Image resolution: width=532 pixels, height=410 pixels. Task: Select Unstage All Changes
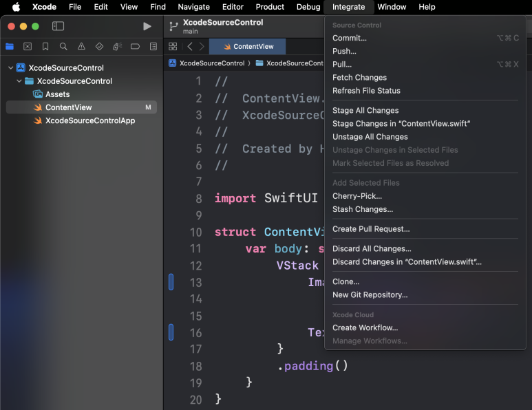425,137
